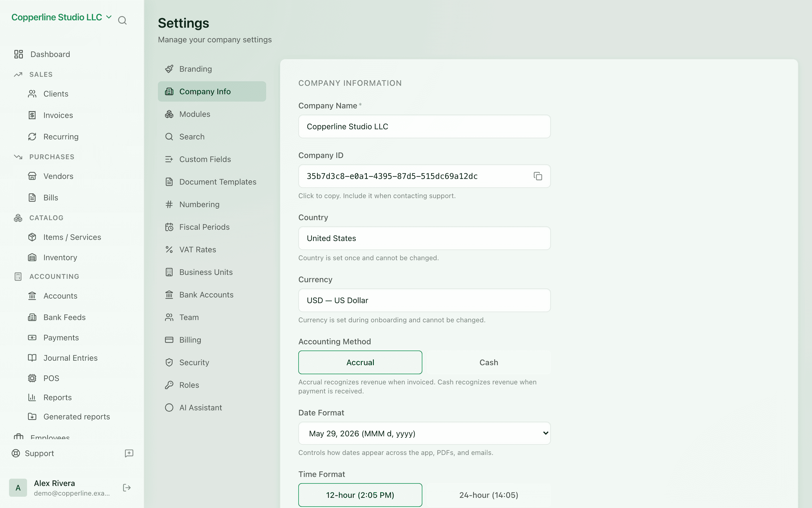Click the Items / Services box icon

click(x=32, y=237)
